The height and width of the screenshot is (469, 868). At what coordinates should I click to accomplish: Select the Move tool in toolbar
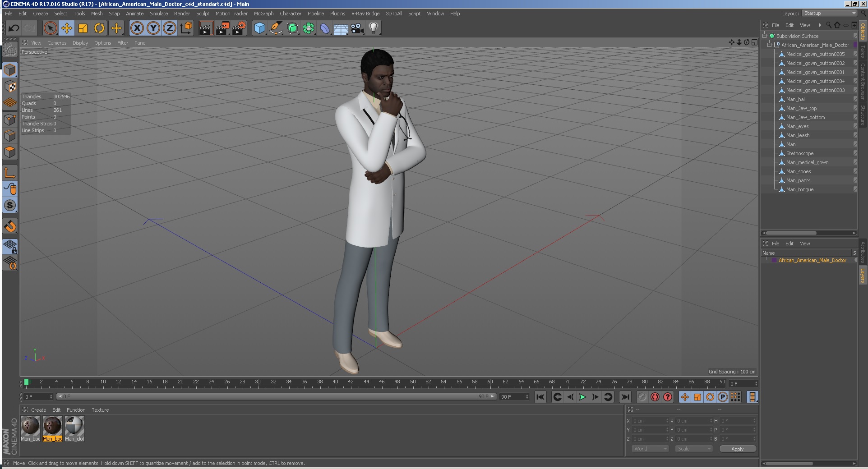pos(67,28)
